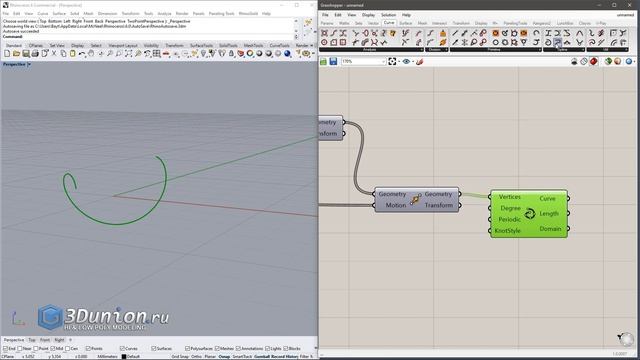Toggle Cen osnap checkbox

pyautogui.click(x=67, y=349)
